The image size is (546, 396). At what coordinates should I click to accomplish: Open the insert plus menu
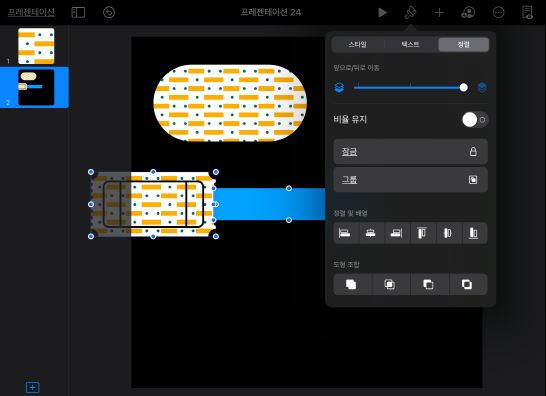coord(439,13)
